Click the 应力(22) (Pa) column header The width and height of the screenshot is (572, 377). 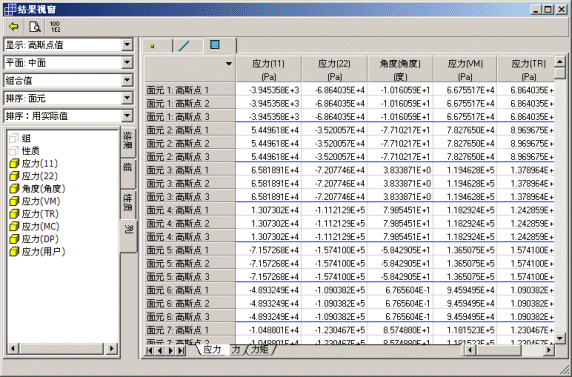tap(335, 69)
